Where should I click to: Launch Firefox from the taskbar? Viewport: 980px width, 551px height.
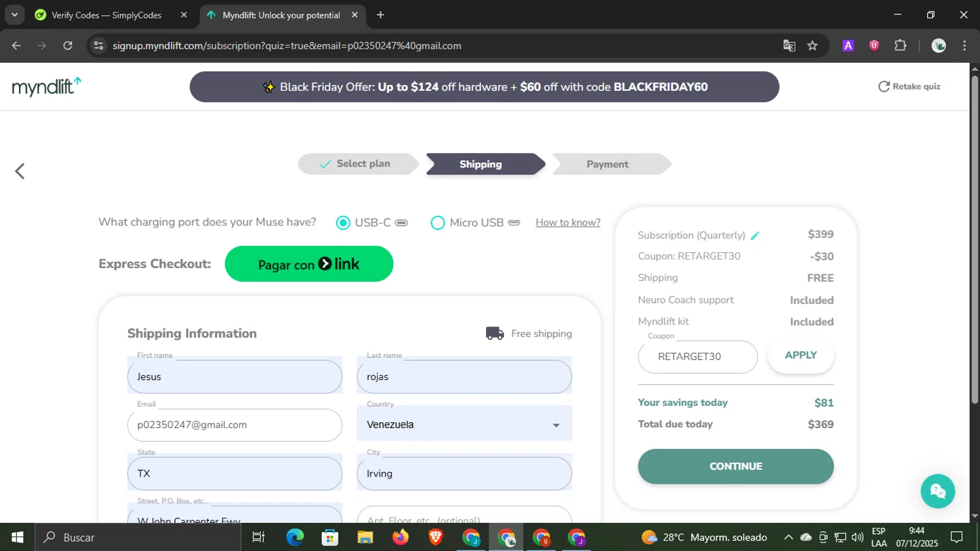tap(400, 537)
